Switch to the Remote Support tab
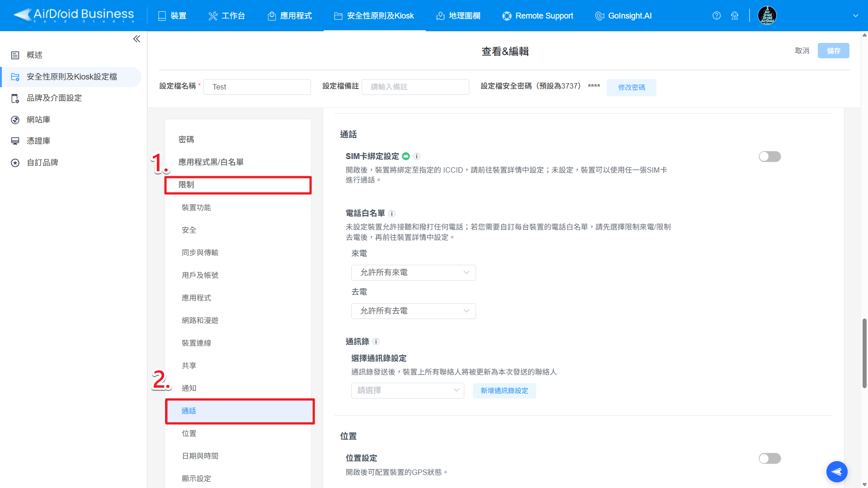 tap(538, 16)
